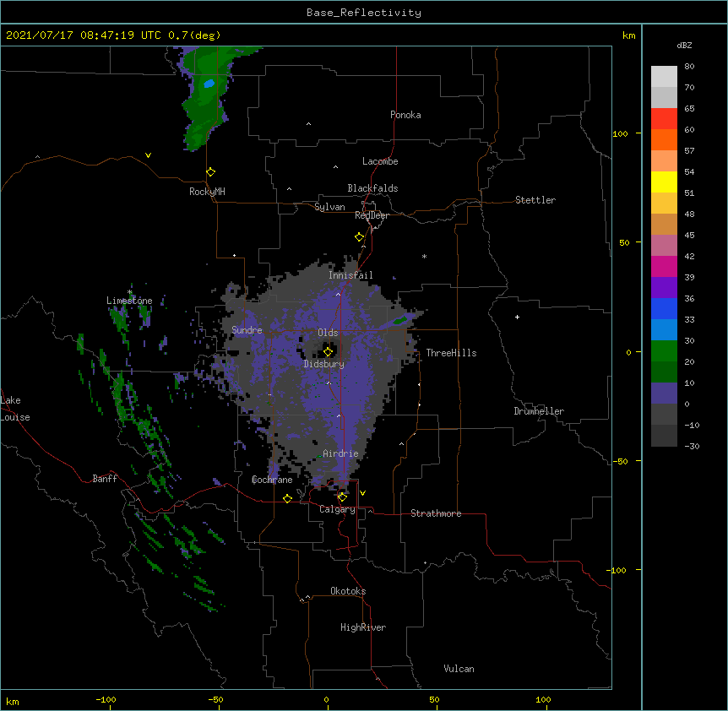Click the green echo streak northwest of ThreeHills
The height and width of the screenshot is (711, 728).
coord(399,320)
